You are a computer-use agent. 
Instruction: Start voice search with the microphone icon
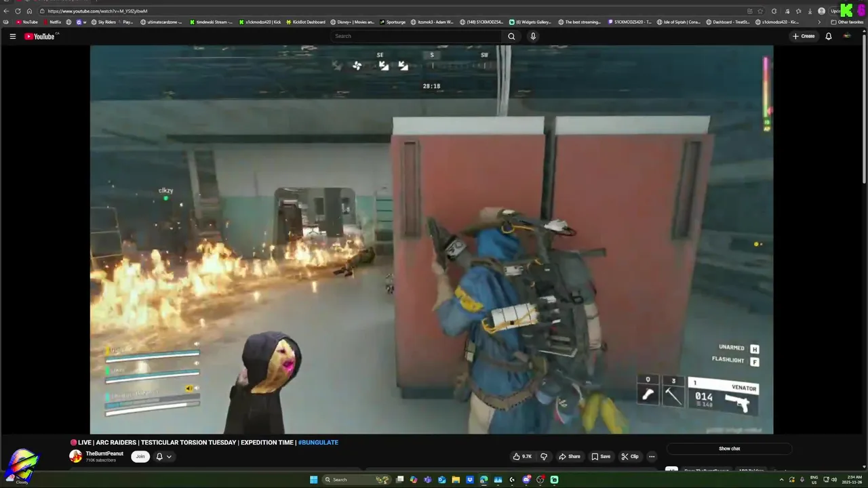pyautogui.click(x=533, y=36)
